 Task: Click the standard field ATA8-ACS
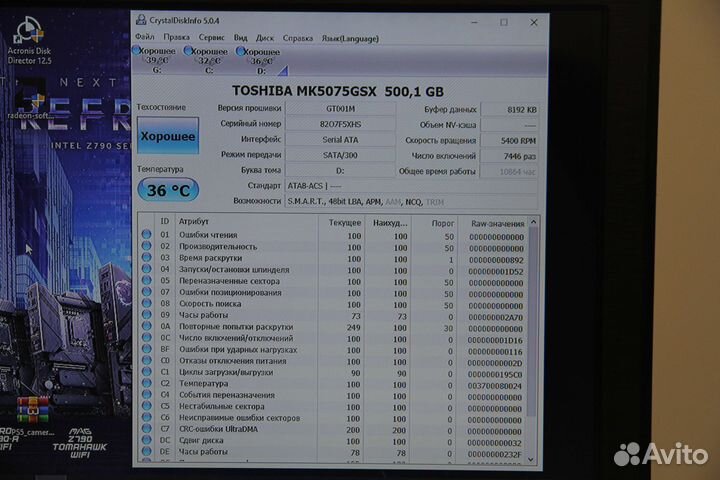[411, 186]
